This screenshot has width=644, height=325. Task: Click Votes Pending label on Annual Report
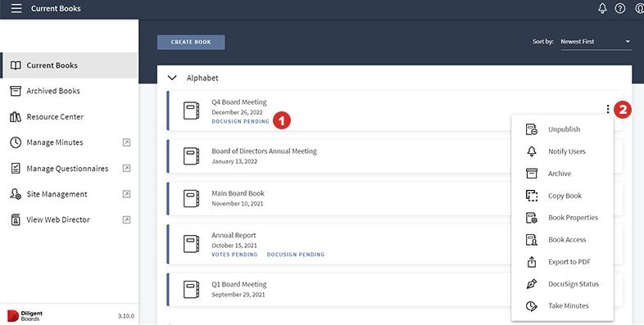click(x=234, y=255)
